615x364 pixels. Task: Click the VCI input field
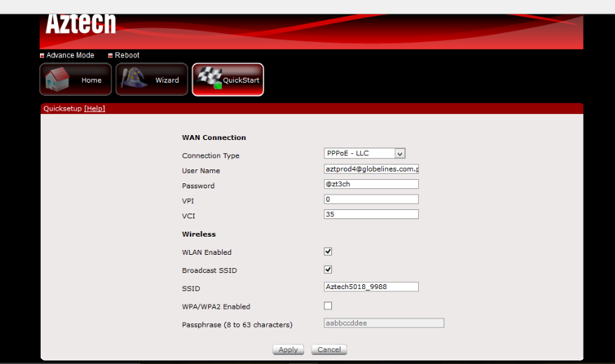click(371, 214)
